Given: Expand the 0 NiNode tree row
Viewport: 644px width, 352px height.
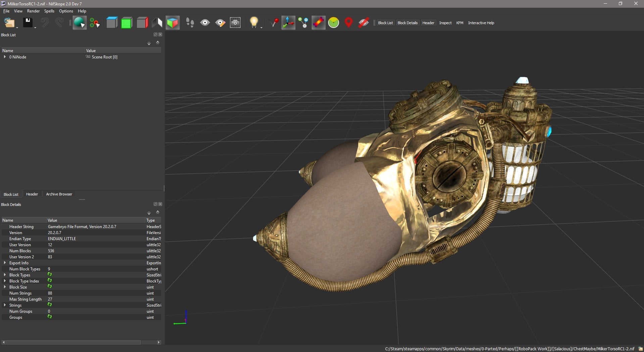Looking at the screenshot, I should pyautogui.click(x=5, y=57).
